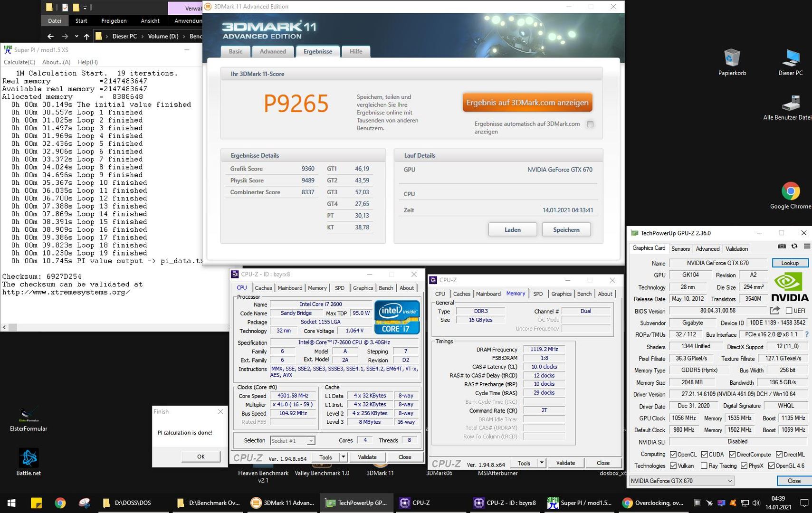Screen dimensions: 812x513
Task: Take a GPU-Z screenshot with camera icon
Action: (x=782, y=246)
